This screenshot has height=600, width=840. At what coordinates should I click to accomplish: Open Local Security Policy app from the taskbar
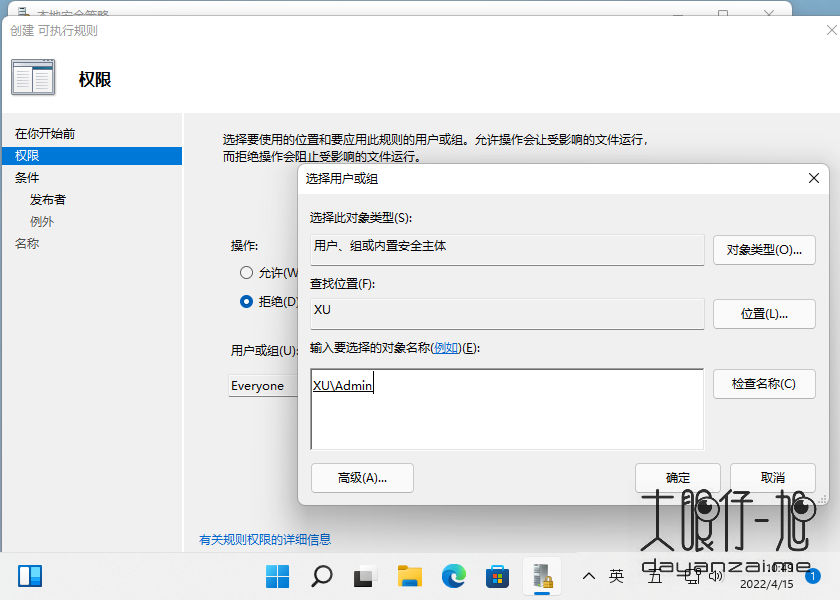click(x=541, y=576)
